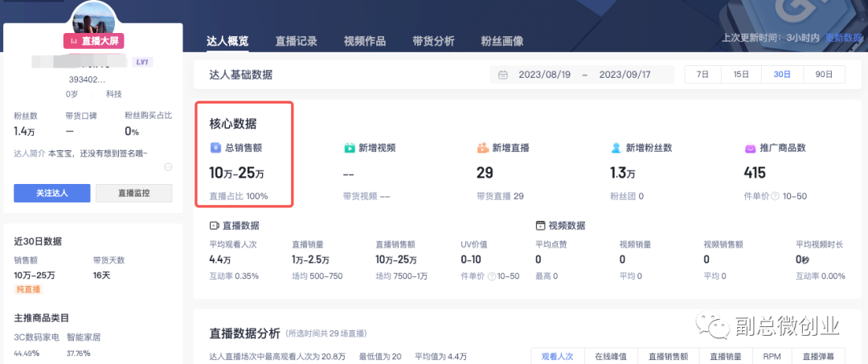Click the 带货天数 16天 value
This screenshot has height=364, width=868.
tap(102, 275)
